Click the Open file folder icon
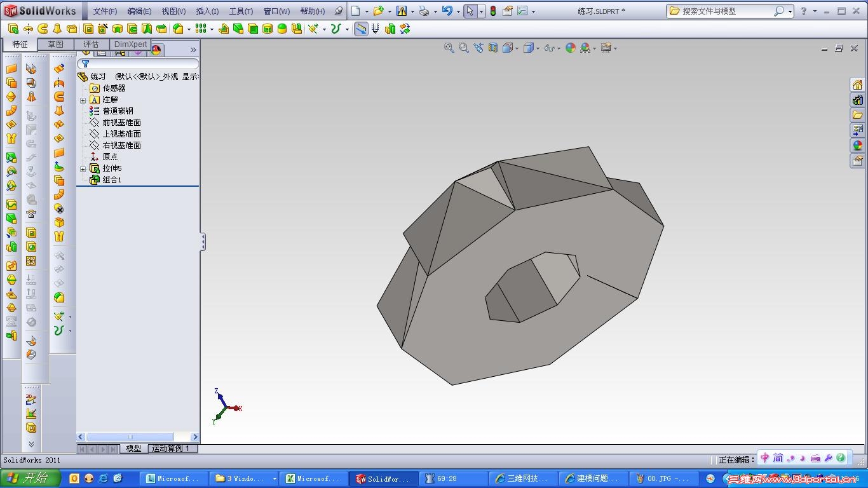The height and width of the screenshot is (488, 868). point(378,11)
